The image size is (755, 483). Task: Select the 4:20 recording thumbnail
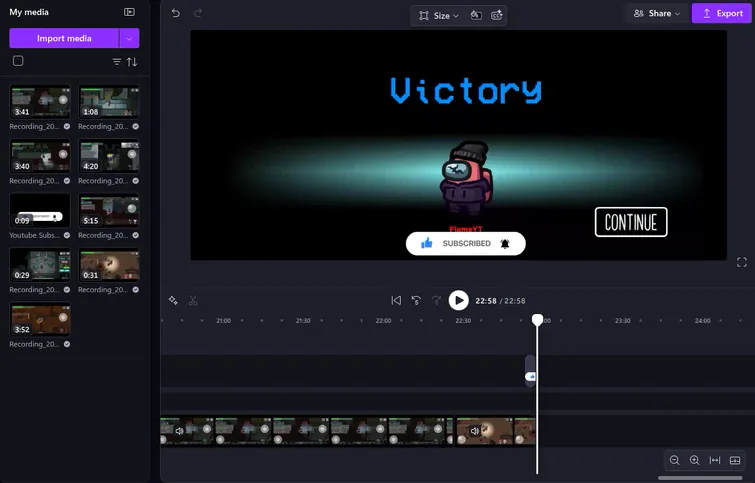[109, 157]
